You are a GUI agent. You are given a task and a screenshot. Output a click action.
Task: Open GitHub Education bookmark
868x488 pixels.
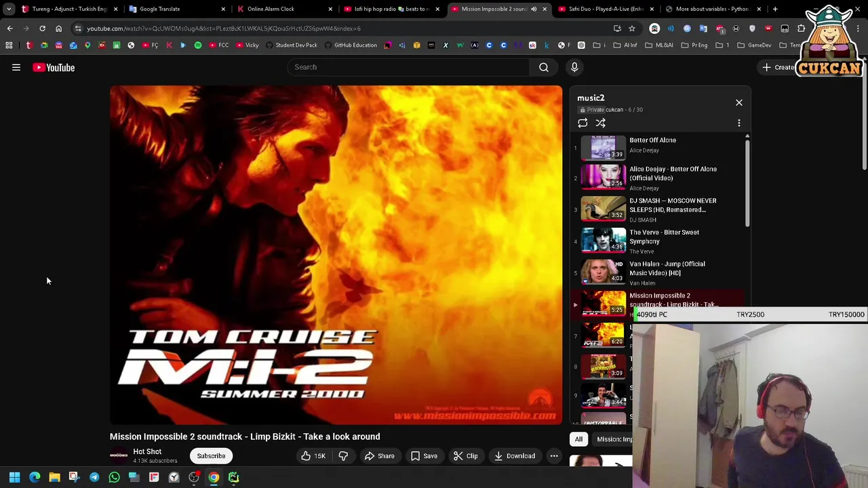pos(350,45)
